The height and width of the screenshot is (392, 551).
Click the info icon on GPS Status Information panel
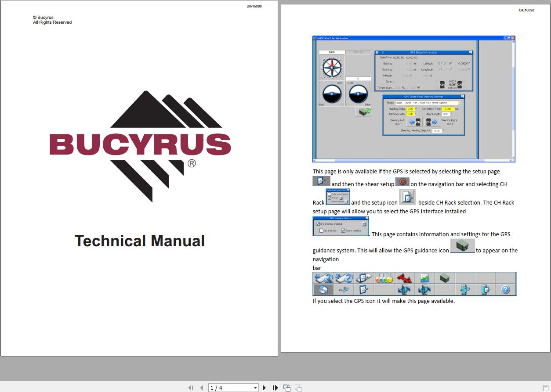pyautogui.click(x=470, y=52)
